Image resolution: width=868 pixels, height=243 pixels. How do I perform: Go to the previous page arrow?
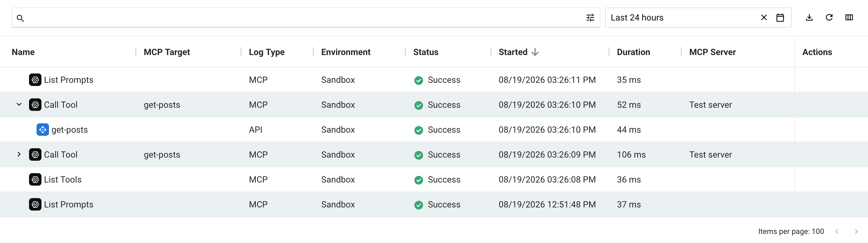pos(837,232)
